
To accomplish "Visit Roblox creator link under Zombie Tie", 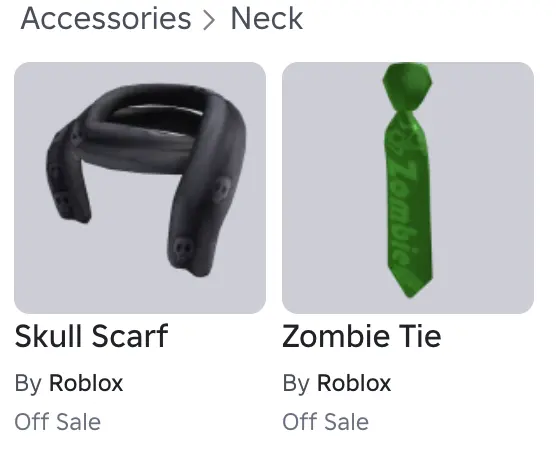I will 354,383.
